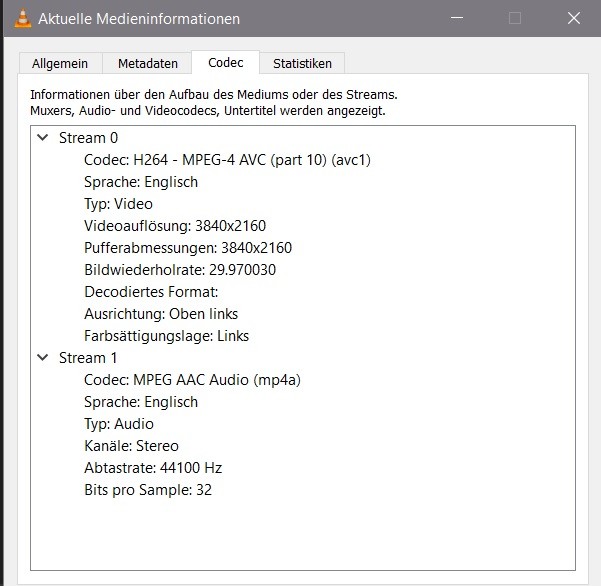Select the Stream 1 tree item
The width and height of the screenshot is (601, 586).
click(x=88, y=358)
